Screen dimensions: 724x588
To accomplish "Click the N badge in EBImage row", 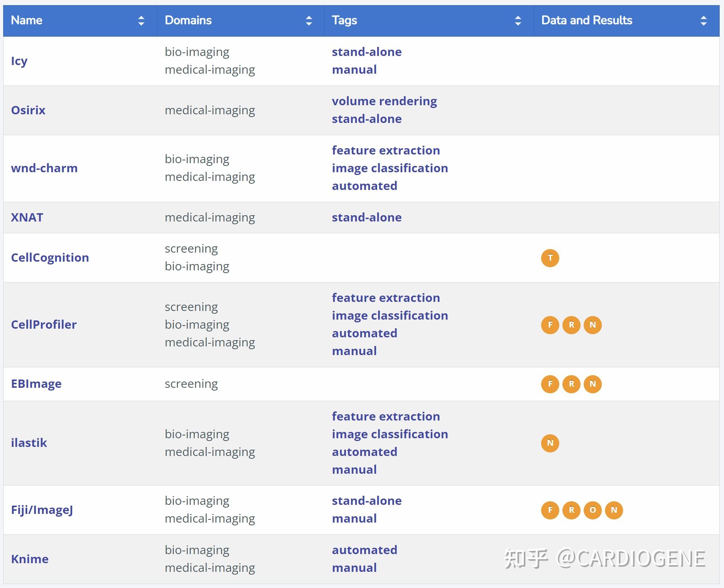I will (x=592, y=384).
